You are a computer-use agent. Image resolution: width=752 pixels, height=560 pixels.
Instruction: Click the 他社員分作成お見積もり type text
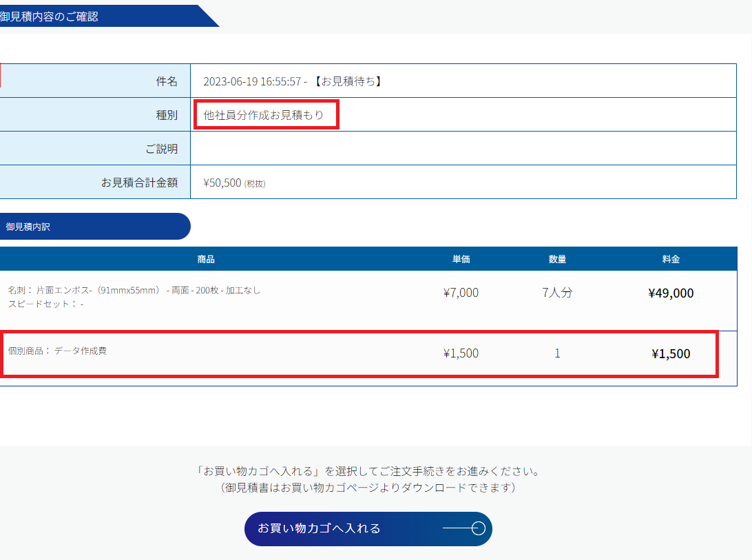tap(264, 115)
